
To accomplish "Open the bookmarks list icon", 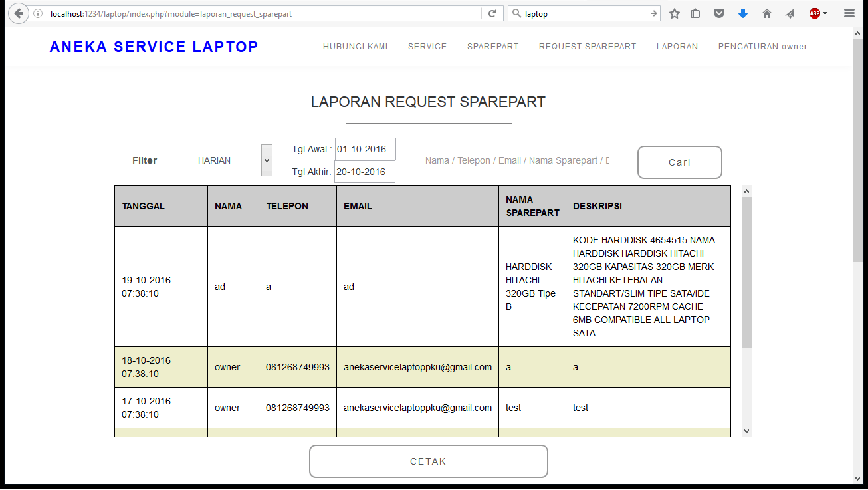I will tap(695, 13).
